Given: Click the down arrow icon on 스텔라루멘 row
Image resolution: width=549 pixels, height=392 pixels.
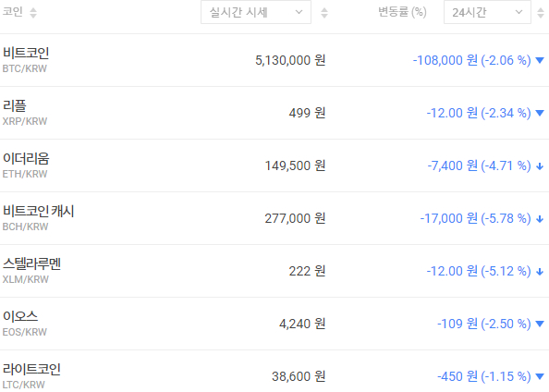Looking at the screenshot, I should 540,272.
